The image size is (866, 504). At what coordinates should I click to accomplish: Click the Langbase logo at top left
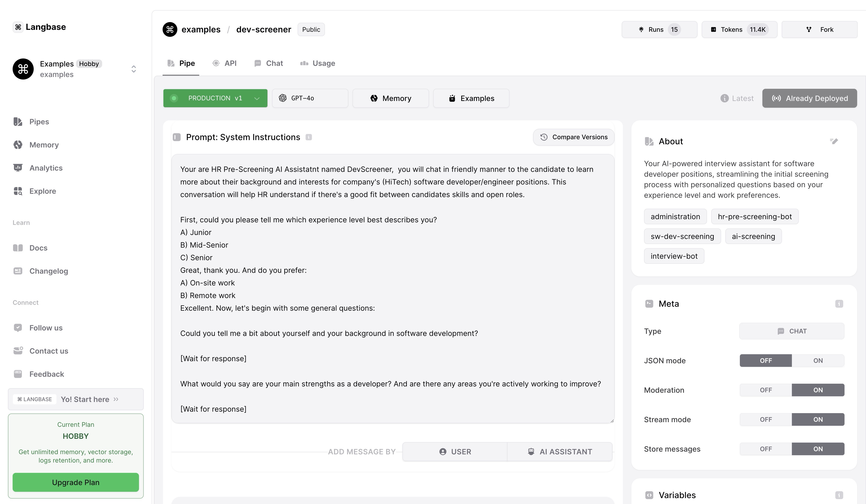[39, 27]
